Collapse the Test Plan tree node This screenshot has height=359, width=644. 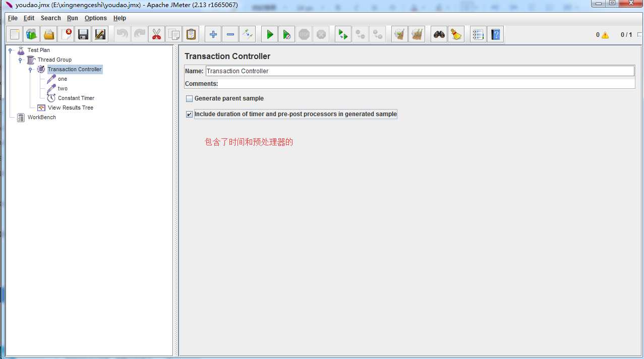point(10,50)
